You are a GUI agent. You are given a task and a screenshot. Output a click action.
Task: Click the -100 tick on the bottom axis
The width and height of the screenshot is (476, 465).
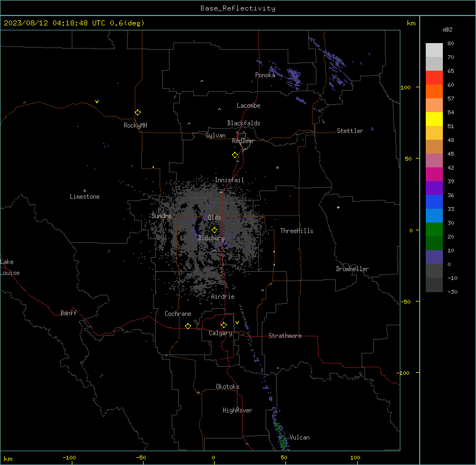click(69, 457)
